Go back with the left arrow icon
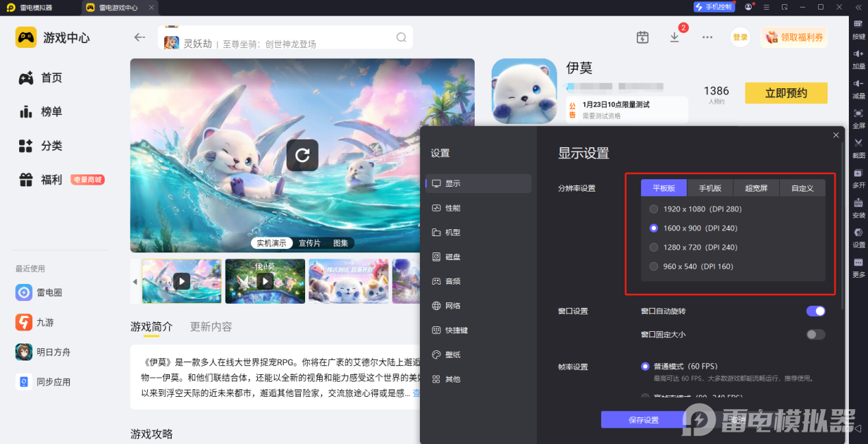 point(140,38)
